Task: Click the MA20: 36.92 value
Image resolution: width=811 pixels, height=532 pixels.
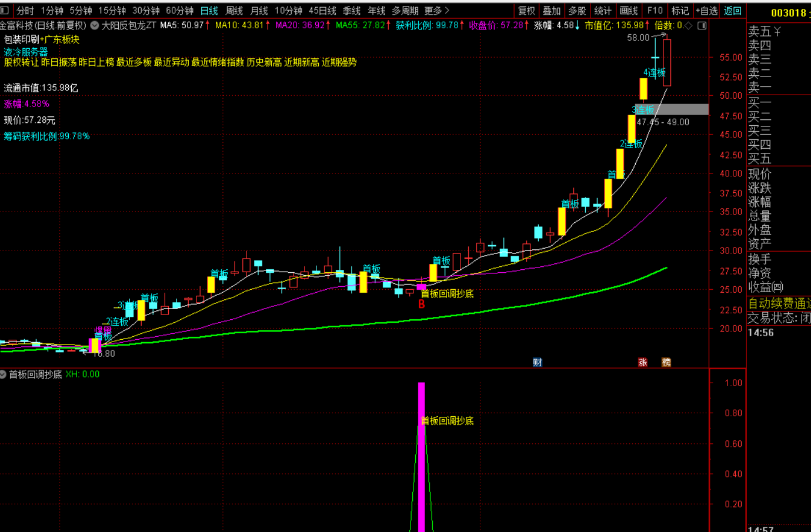Action: click(299, 26)
